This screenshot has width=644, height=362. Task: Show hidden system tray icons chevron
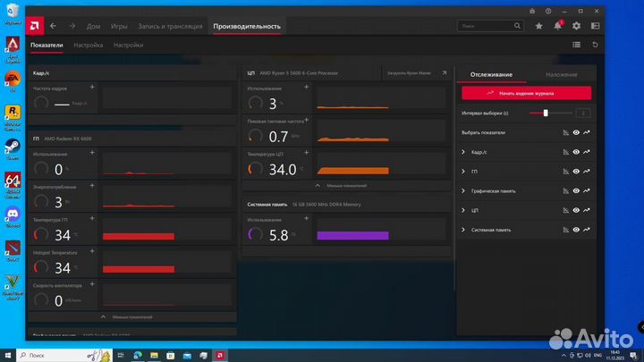[x=563, y=355]
